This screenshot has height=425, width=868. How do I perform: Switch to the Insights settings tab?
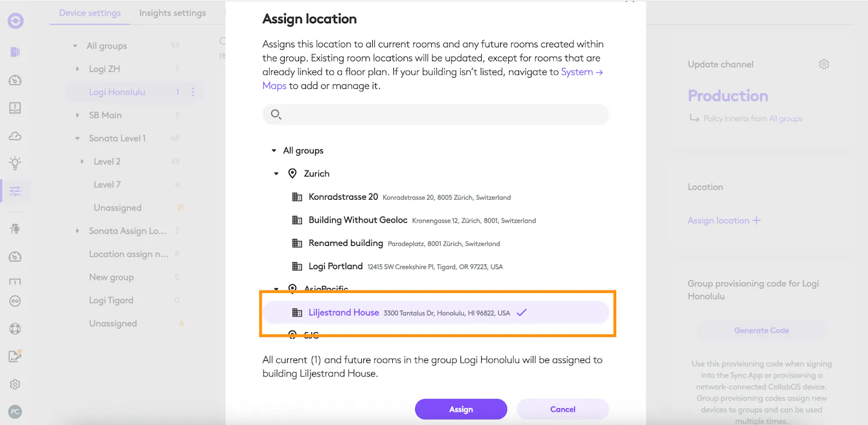[x=173, y=13]
